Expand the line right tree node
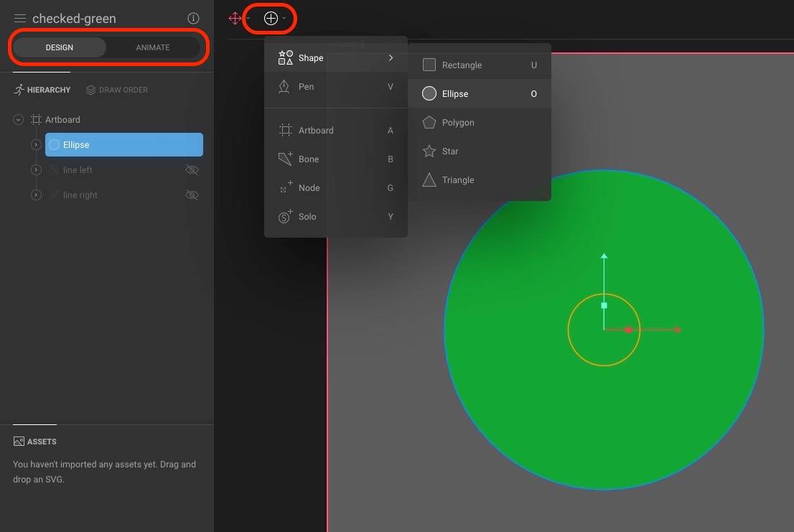Image resolution: width=794 pixels, height=532 pixels. pyautogui.click(x=36, y=195)
